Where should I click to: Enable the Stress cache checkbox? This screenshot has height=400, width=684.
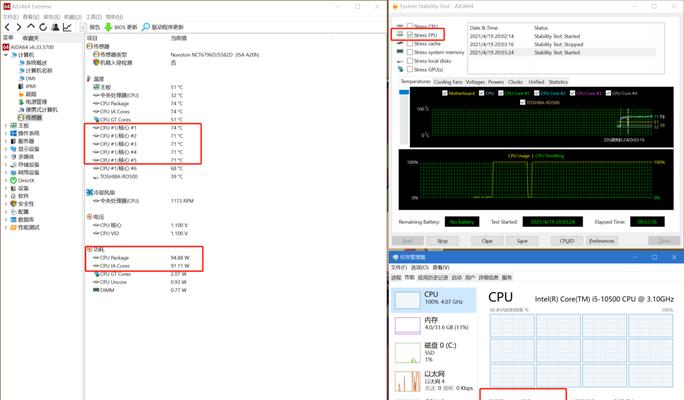pos(410,44)
